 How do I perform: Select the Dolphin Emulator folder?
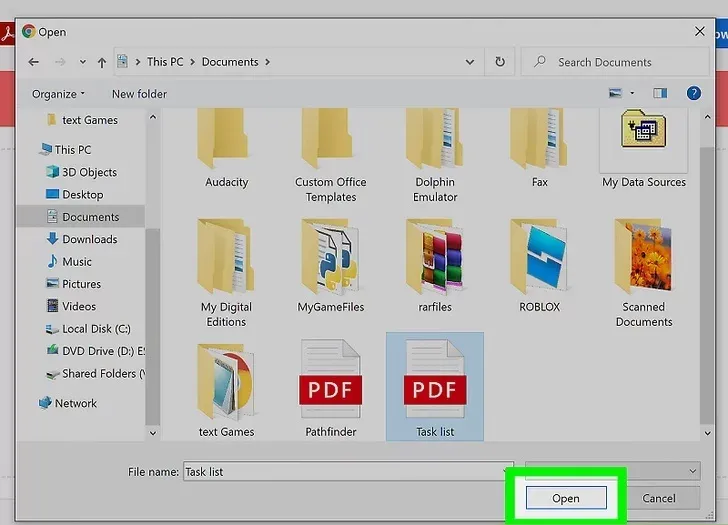point(435,156)
